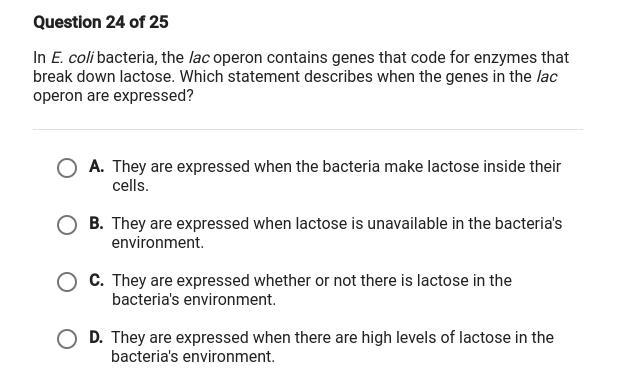Select answer text 'bacteria make lactose inside their'
The height and width of the screenshot is (377, 639).
[441, 166]
